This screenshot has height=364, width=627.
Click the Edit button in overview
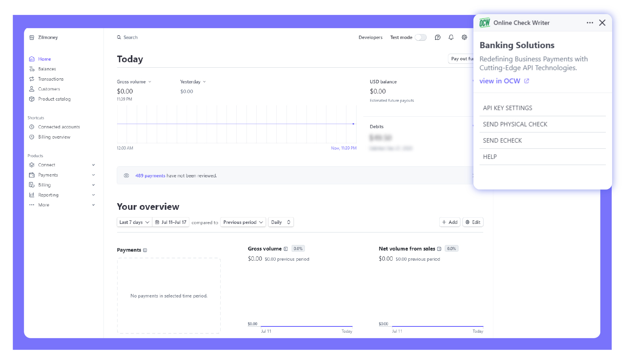473,222
